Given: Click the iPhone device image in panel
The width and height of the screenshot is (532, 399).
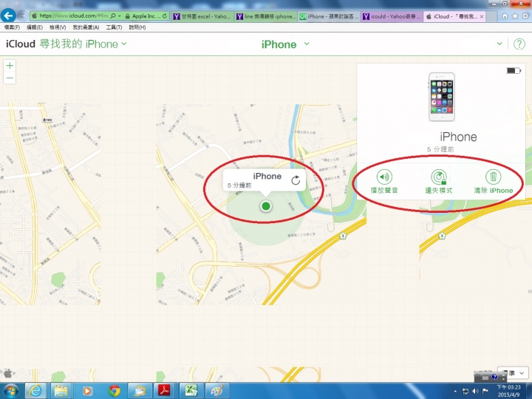Looking at the screenshot, I should pos(441,97).
